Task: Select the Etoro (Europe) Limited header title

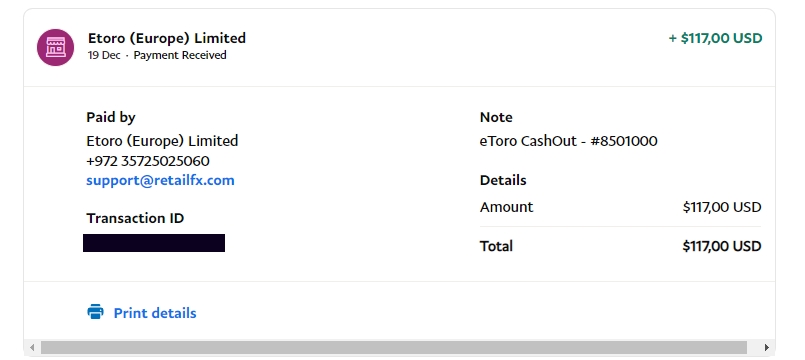Action: (x=167, y=38)
